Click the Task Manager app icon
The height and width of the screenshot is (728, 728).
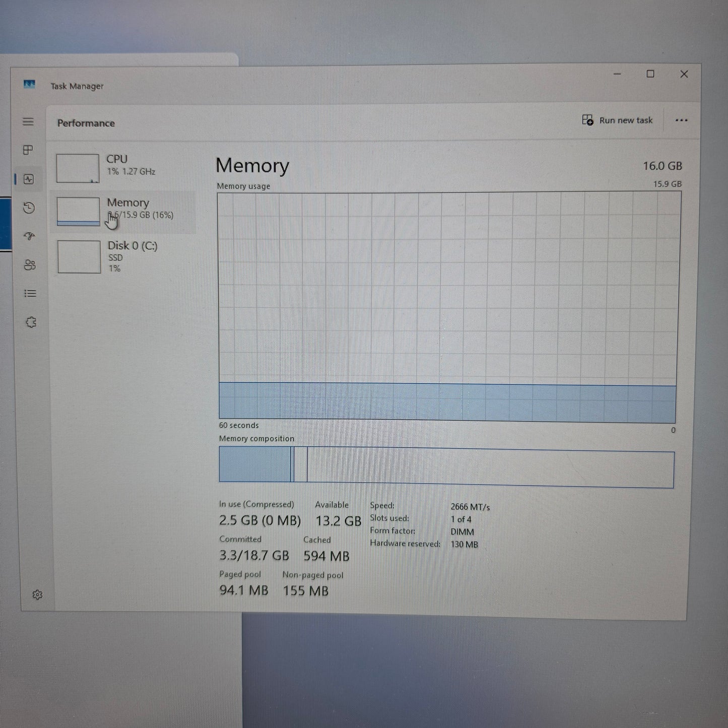29,84
